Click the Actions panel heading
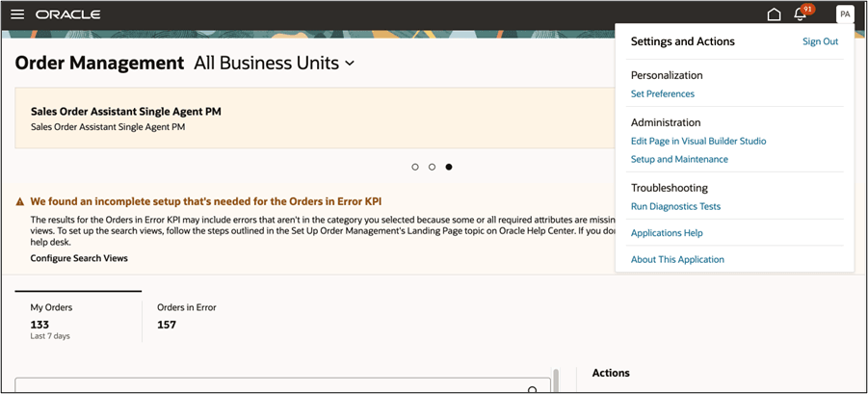Screen dimensions: 868x394 611,373
